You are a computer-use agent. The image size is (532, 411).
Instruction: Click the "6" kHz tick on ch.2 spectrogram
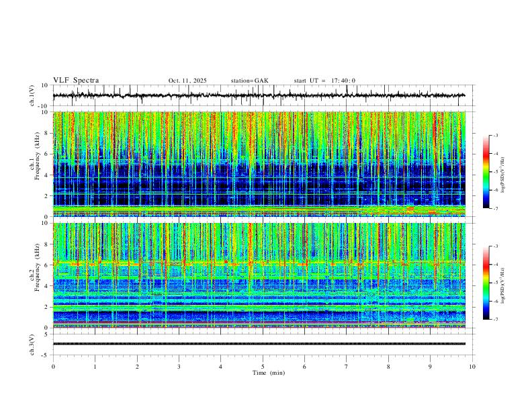click(46, 265)
